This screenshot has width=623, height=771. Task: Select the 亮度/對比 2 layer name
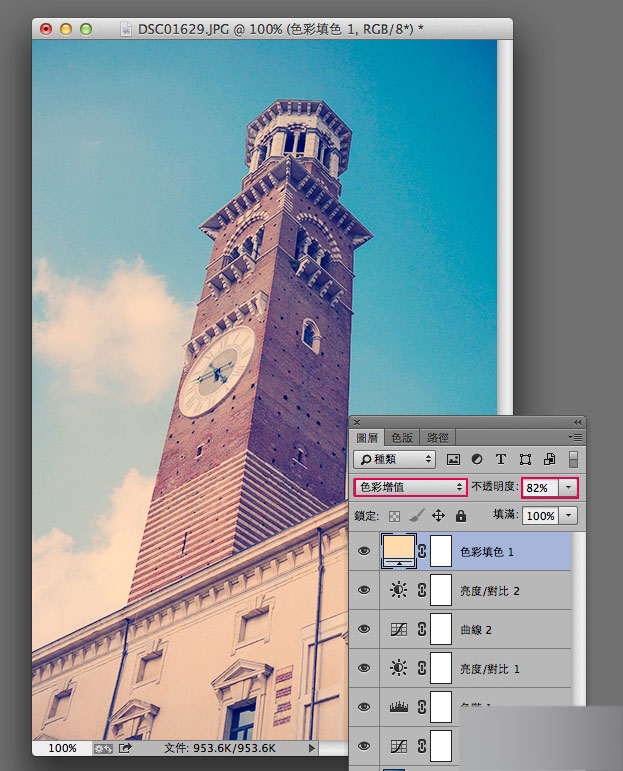tap(490, 591)
